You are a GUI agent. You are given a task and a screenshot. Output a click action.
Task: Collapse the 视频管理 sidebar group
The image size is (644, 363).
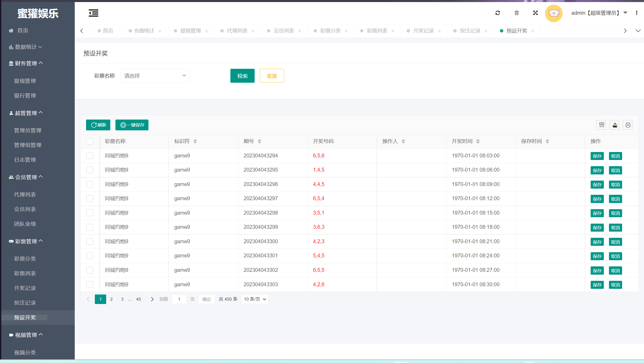(26, 335)
